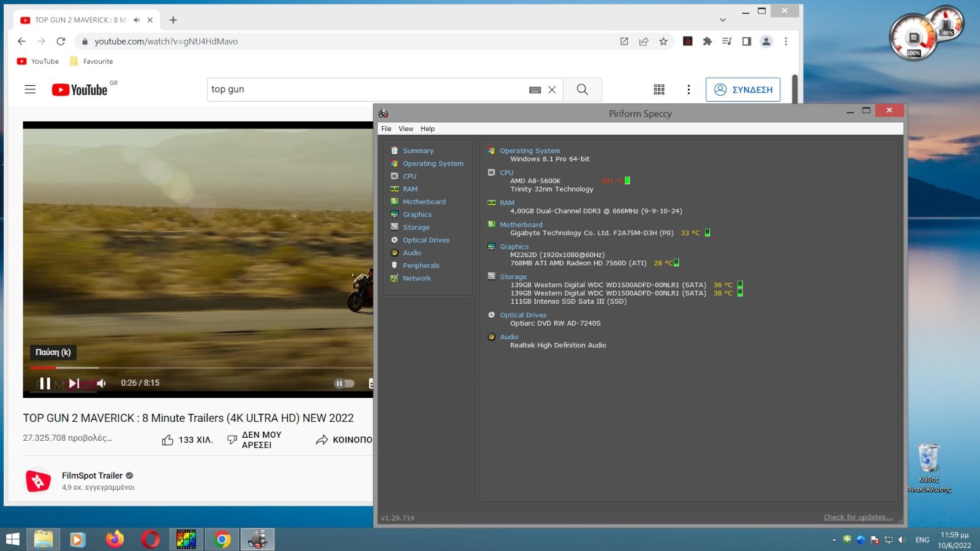Bookmark this page with the star
This screenshot has width=980, height=551.
[663, 42]
